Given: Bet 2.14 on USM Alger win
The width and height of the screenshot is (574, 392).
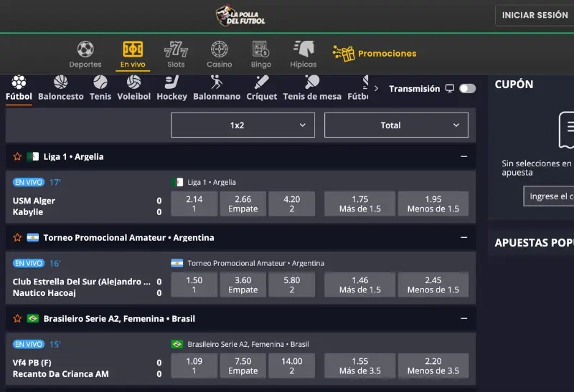Looking at the screenshot, I should [194, 204].
